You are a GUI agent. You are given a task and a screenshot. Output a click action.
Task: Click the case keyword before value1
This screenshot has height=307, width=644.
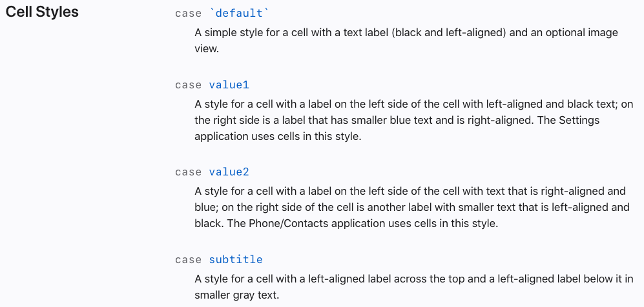[x=188, y=85]
